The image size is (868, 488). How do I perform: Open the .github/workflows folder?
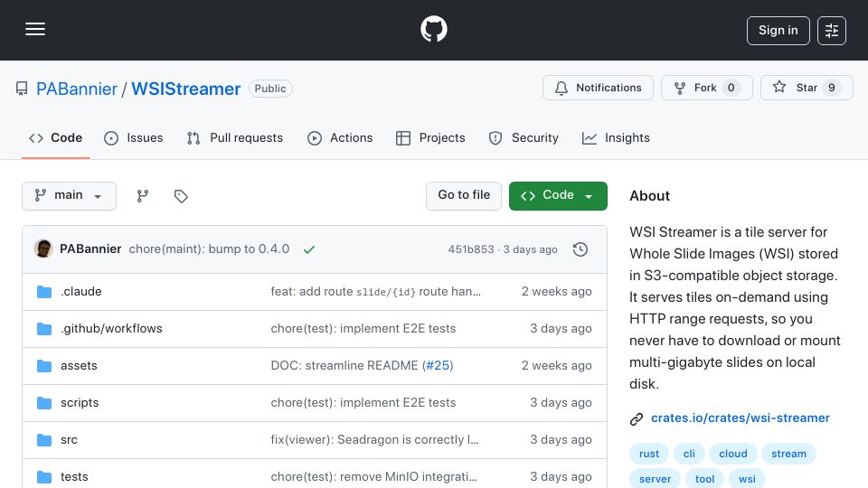pyautogui.click(x=111, y=329)
